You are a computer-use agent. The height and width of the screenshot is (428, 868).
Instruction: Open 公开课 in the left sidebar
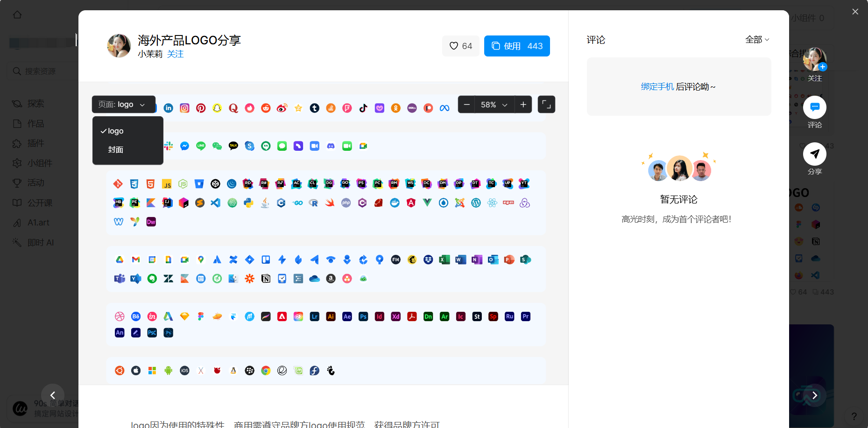coord(33,203)
